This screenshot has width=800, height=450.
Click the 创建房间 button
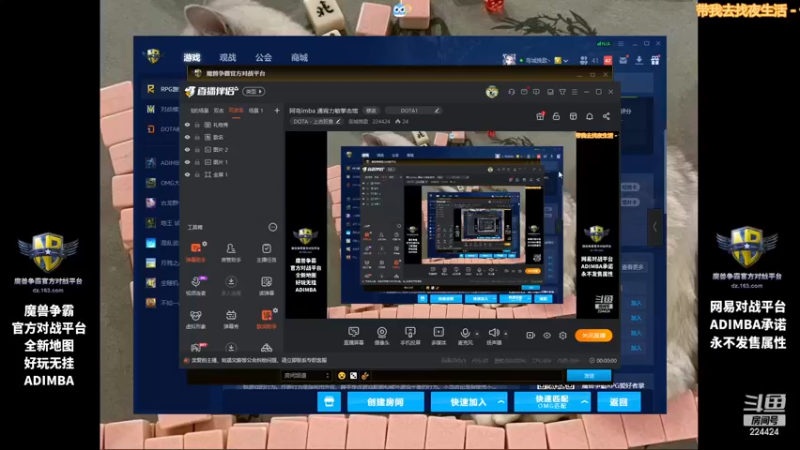(386, 402)
